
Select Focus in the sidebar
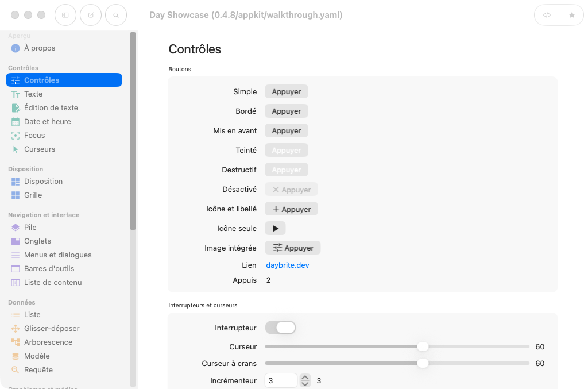click(x=64, y=136)
